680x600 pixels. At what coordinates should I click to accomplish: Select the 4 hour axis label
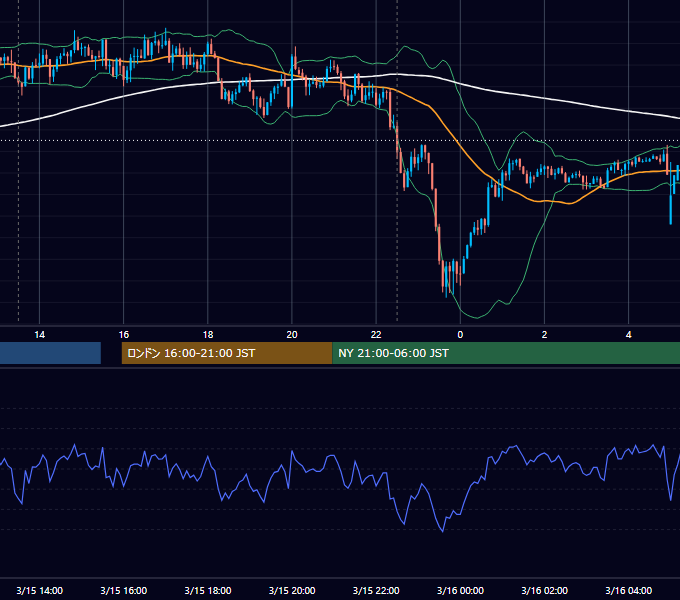(x=628, y=335)
